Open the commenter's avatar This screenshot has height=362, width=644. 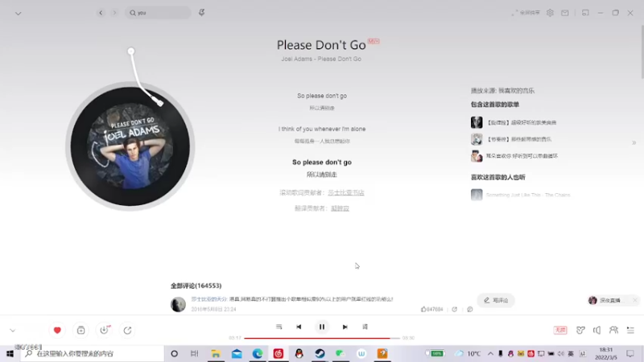coord(178,304)
